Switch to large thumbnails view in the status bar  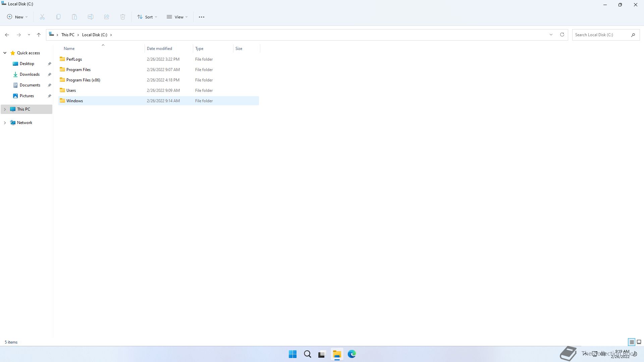coord(639,342)
